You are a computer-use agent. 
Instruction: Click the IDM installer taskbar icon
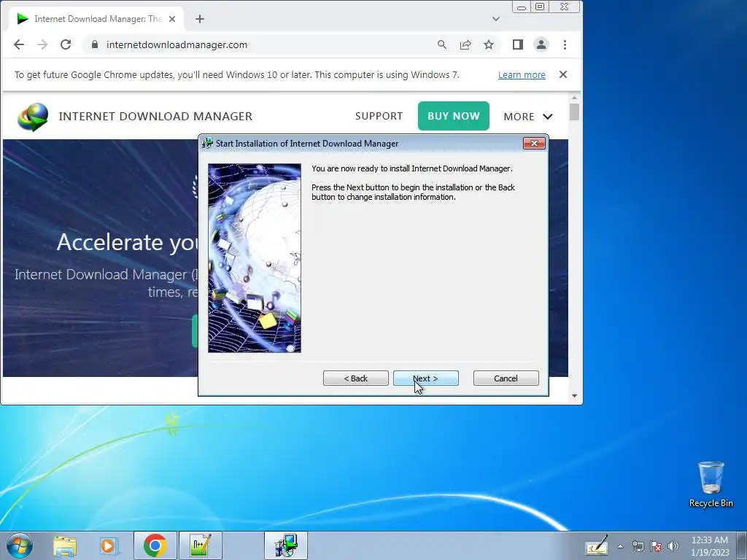tap(286, 545)
